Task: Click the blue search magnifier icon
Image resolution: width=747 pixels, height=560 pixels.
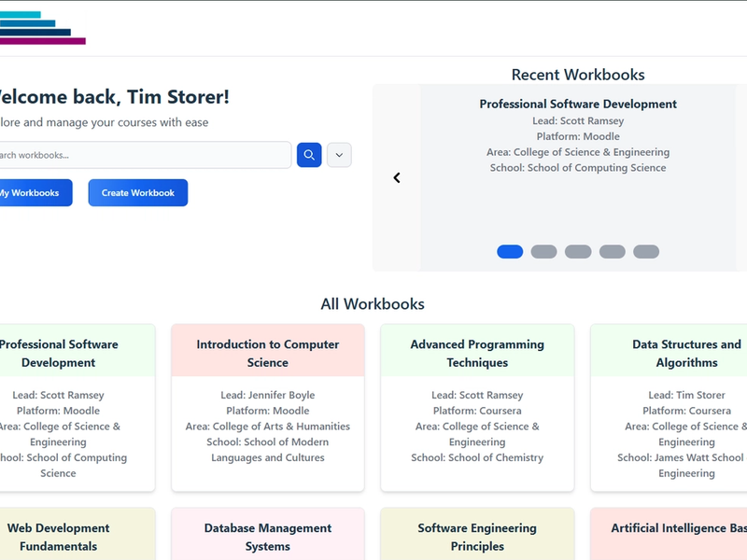Action: click(x=308, y=154)
